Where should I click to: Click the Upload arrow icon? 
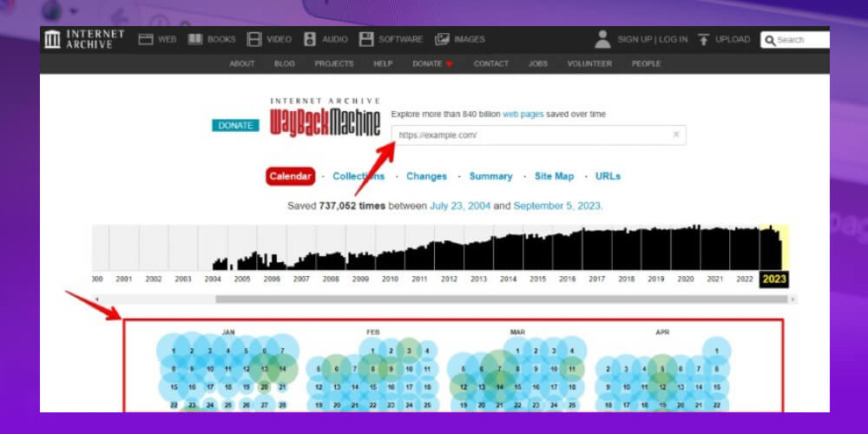coord(703,39)
